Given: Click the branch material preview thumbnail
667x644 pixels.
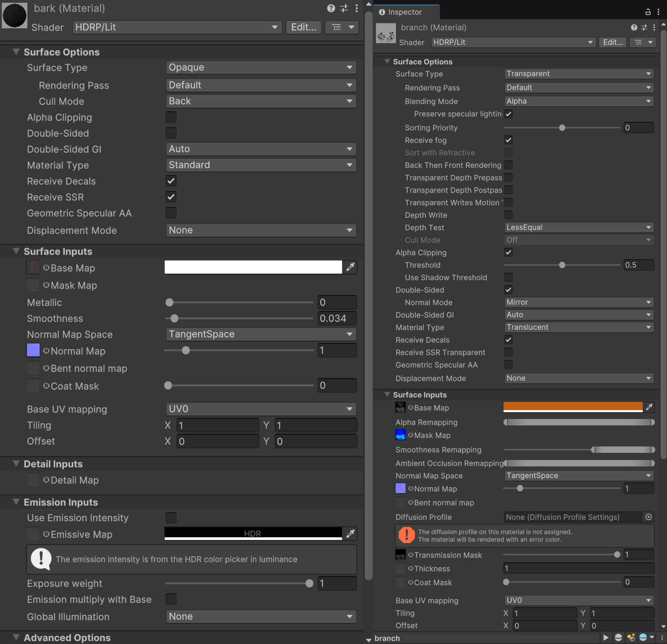Looking at the screenshot, I should point(386,34).
